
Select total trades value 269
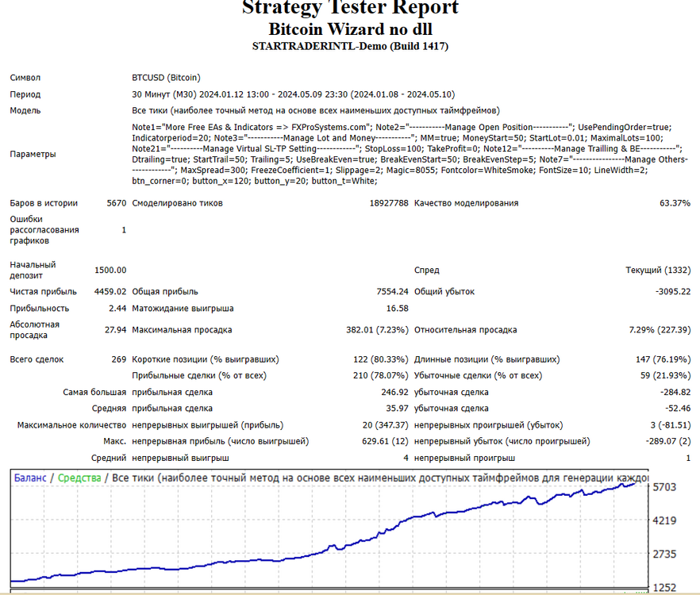click(x=119, y=359)
